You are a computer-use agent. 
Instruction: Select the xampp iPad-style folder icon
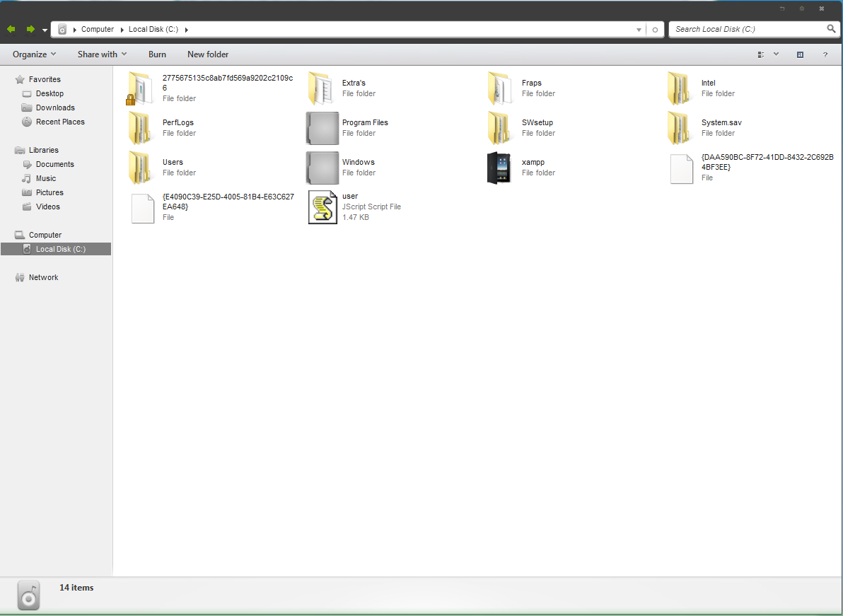click(x=499, y=168)
